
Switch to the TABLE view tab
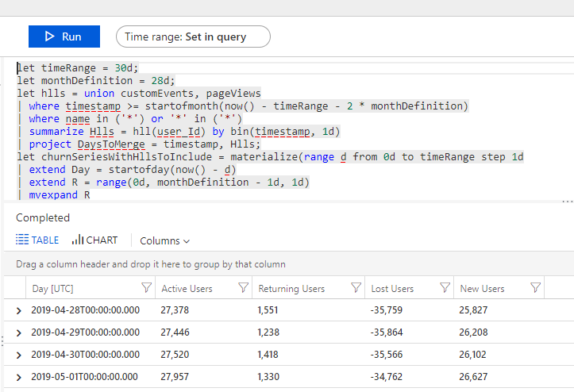click(37, 240)
